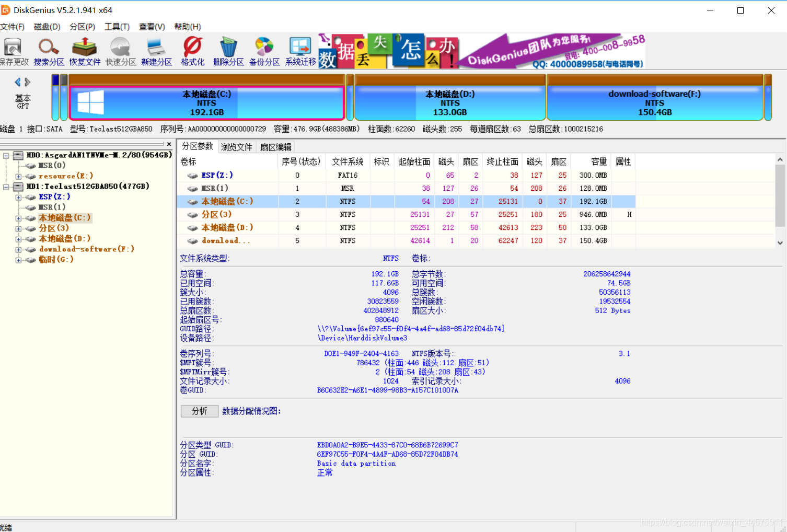
Task: Click the 快速分区 quick partition icon
Action: click(120, 50)
